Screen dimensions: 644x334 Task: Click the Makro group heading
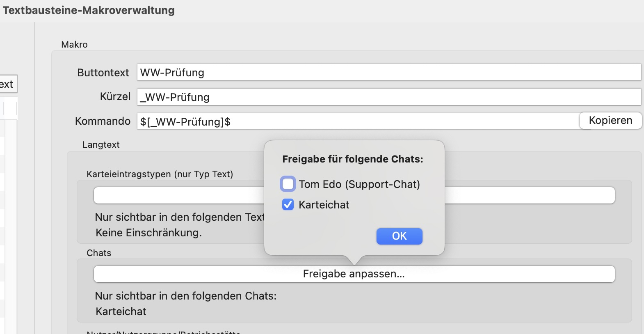click(x=74, y=44)
